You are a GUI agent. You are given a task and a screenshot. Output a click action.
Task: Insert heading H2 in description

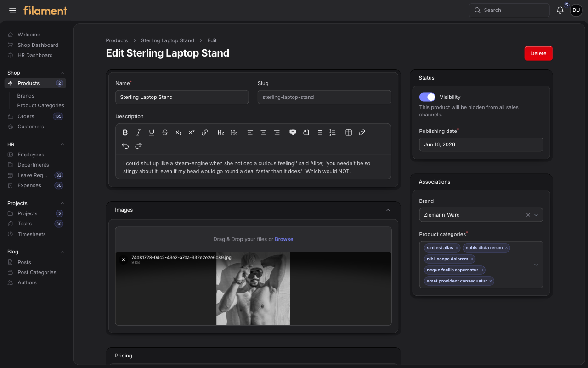coord(220,132)
